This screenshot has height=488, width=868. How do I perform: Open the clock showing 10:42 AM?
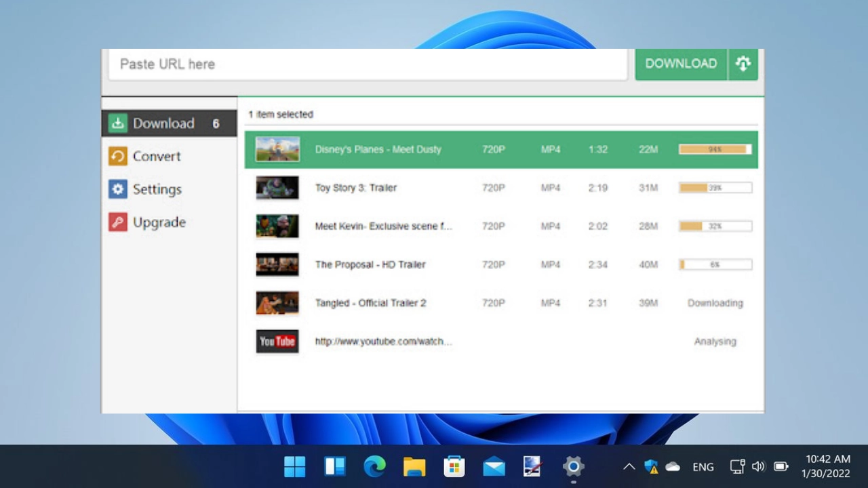coord(826,466)
